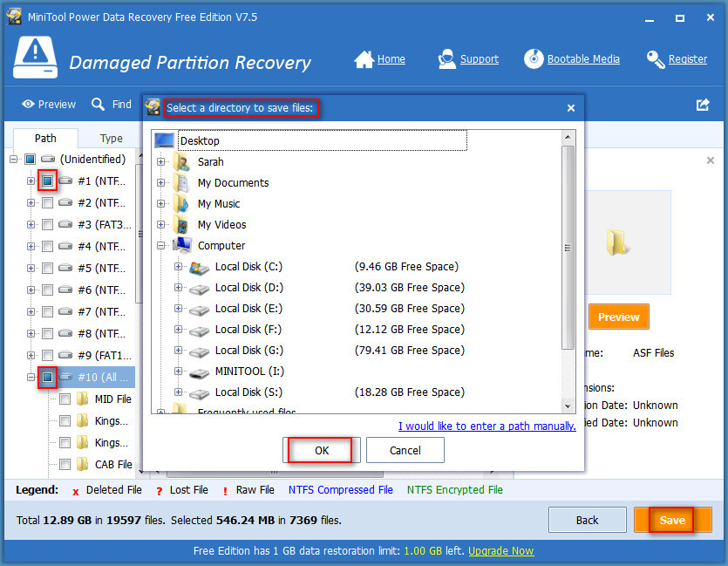Collapse the Computer node

(x=160, y=245)
